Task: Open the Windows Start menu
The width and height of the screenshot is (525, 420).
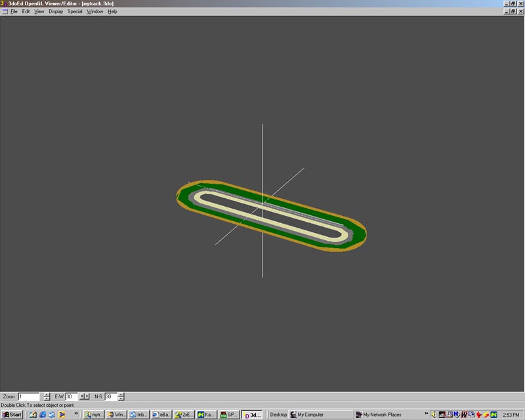Action: click(x=12, y=415)
